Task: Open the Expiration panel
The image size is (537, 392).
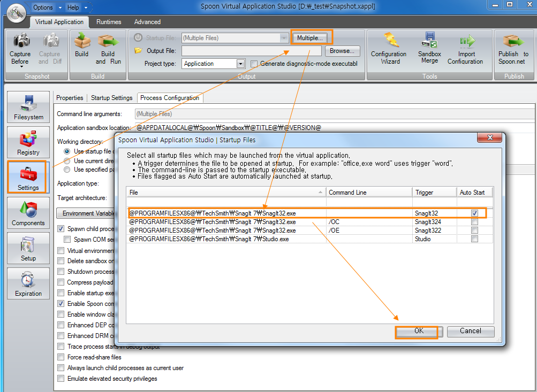Action: click(x=28, y=283)
